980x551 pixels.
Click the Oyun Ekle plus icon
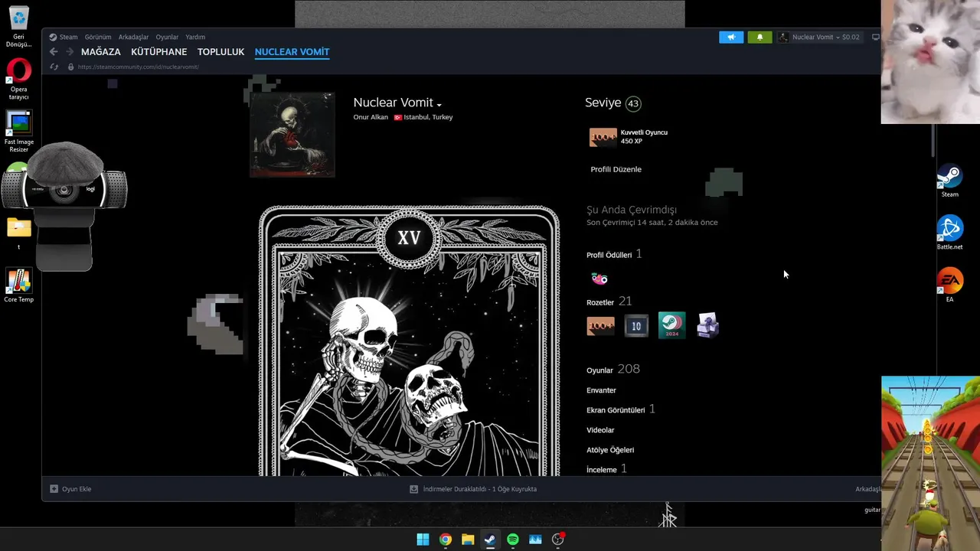[54, 489]
